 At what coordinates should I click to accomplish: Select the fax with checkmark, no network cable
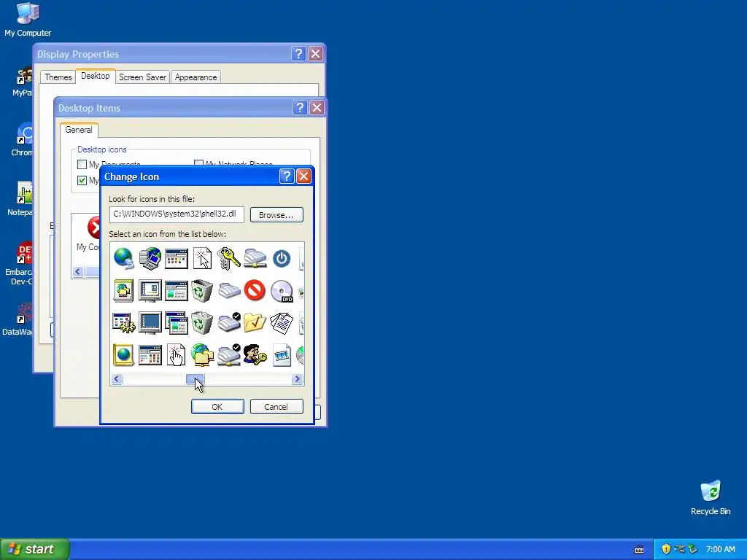(228, 322)
